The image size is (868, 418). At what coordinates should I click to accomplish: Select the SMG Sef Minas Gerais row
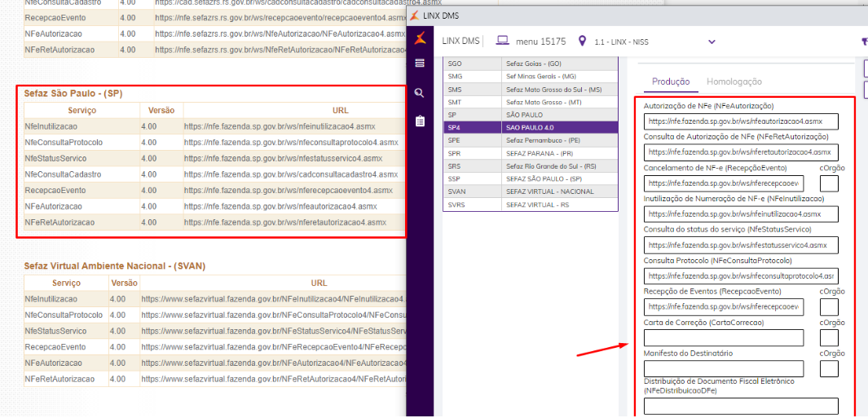click(531, 77)
